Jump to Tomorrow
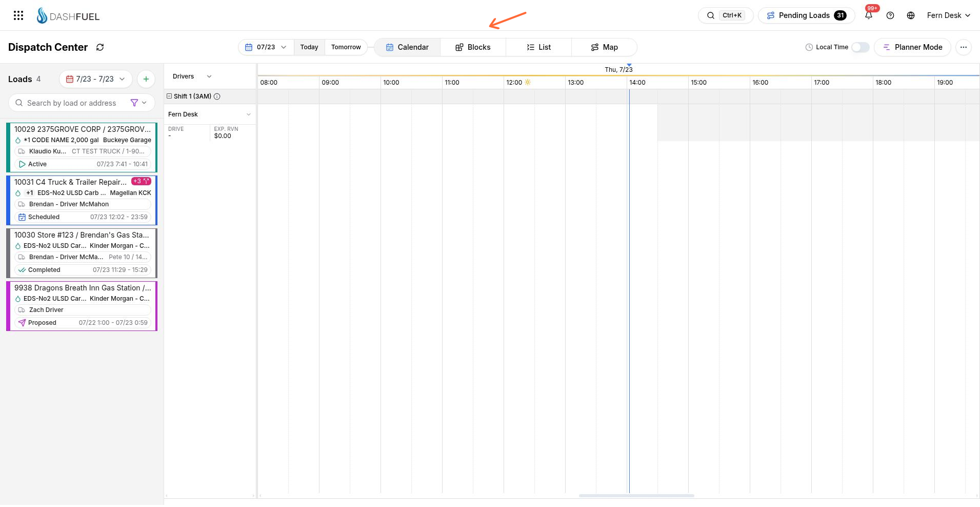Viewport: 980px width, 507px height. point(346,47)
